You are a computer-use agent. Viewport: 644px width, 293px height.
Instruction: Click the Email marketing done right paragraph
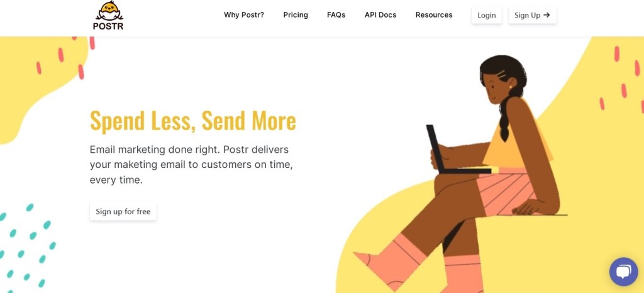(x=191, y=165)
